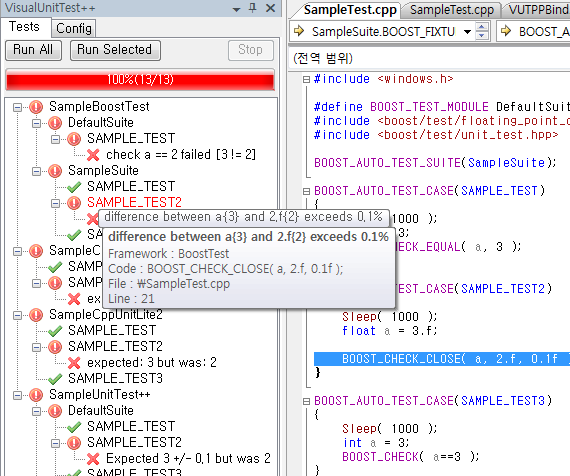Select the SampleUnitTest++ tree item label
The image size is (570, 476).
point(100,395)
